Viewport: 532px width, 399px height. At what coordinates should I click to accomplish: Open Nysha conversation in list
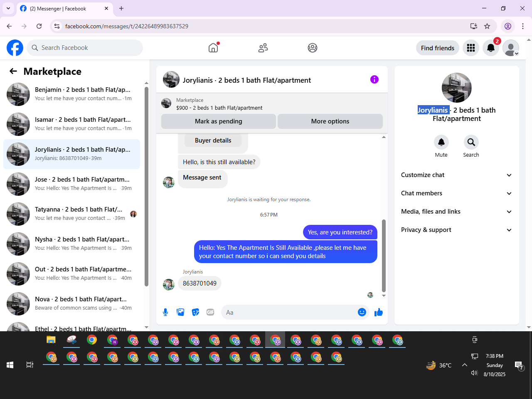tap(71, 244)
